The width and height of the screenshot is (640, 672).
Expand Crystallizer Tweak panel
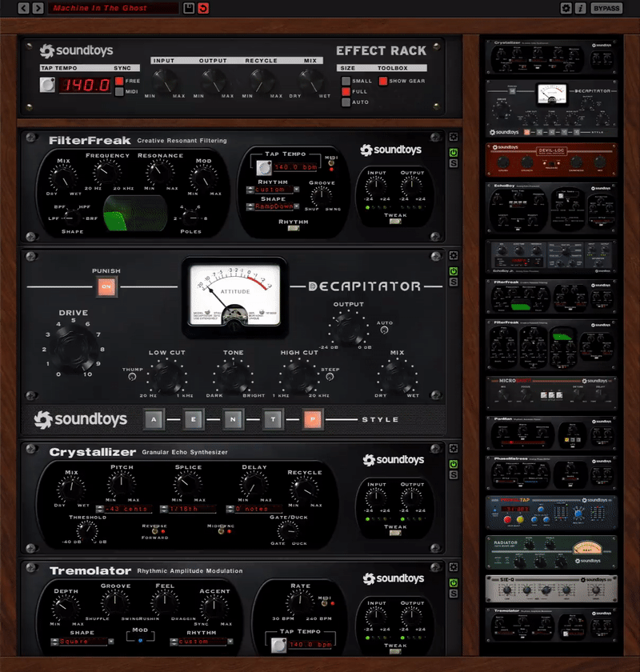point(395,533)
